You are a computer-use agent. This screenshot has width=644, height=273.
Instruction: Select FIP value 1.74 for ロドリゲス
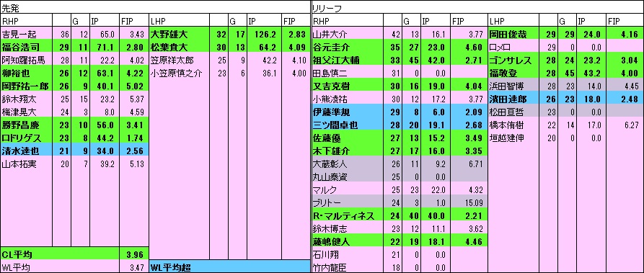click(x=134, y=138)
